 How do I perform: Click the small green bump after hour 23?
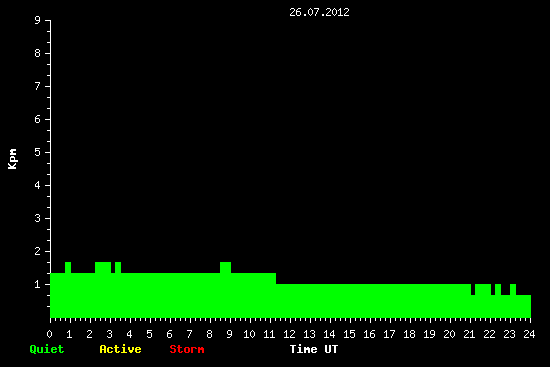[x=513, y=289]
